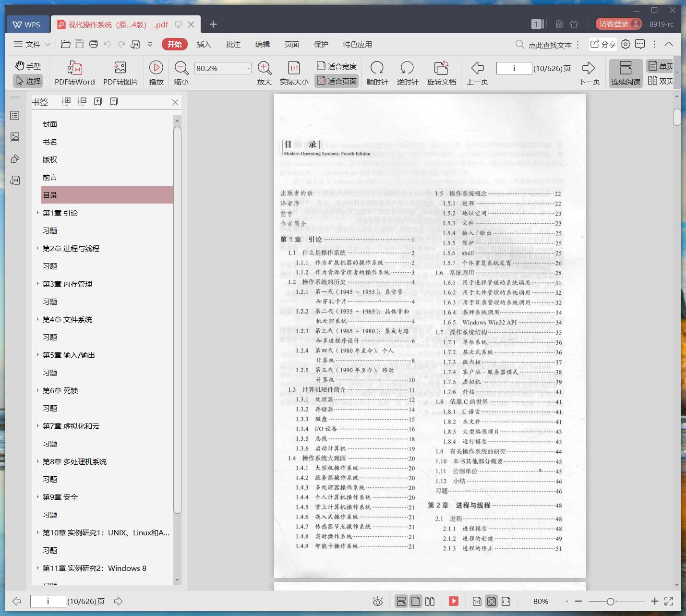Toggle 选择 selection tool
Viewport: 686px width, 616px height.
(x=28, y=81)
